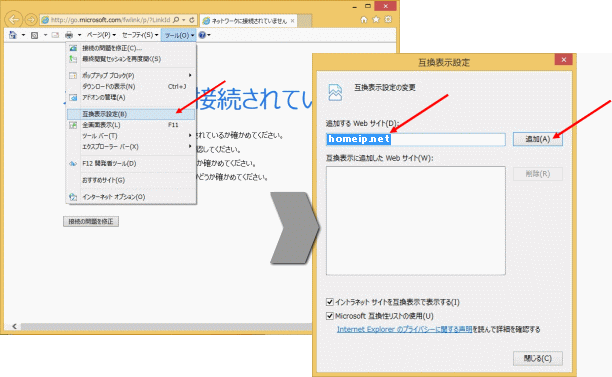Expand the address bar autocomplete dropdown arrow
612x377 pixels.
coord(184,20)
